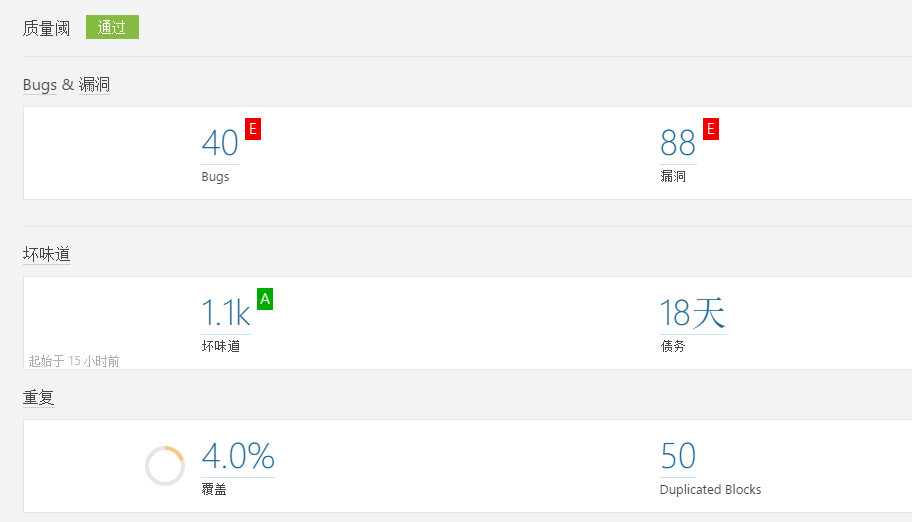
Task: Click the green 通过 quality gate badge
Action: 112,27
